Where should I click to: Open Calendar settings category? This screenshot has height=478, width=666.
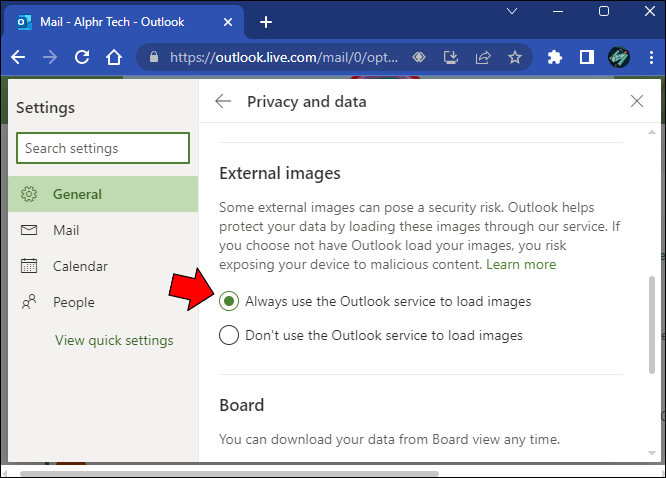tap(103, 266)
